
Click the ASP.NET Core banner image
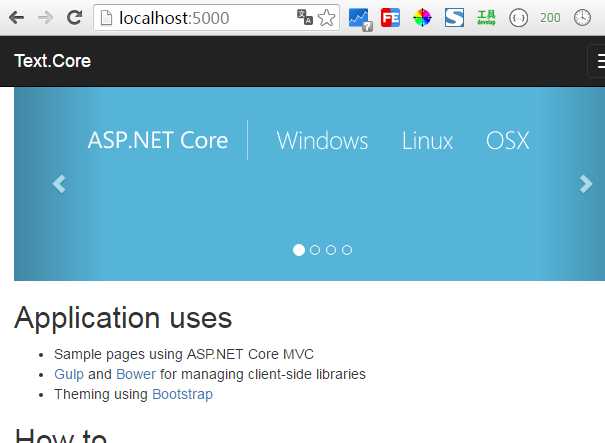(309, 184)
